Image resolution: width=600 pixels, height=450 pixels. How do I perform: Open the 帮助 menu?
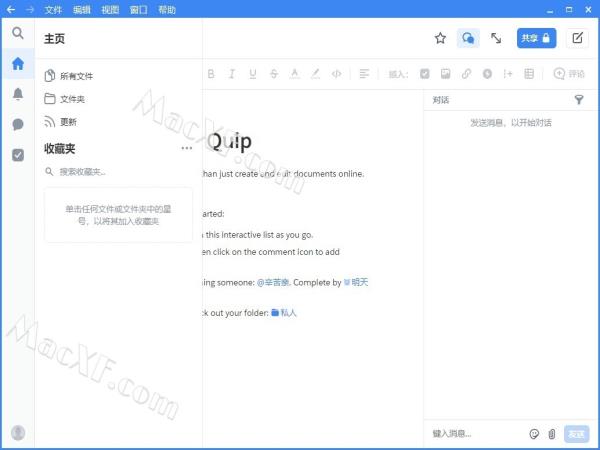click(x=167, y=10)
